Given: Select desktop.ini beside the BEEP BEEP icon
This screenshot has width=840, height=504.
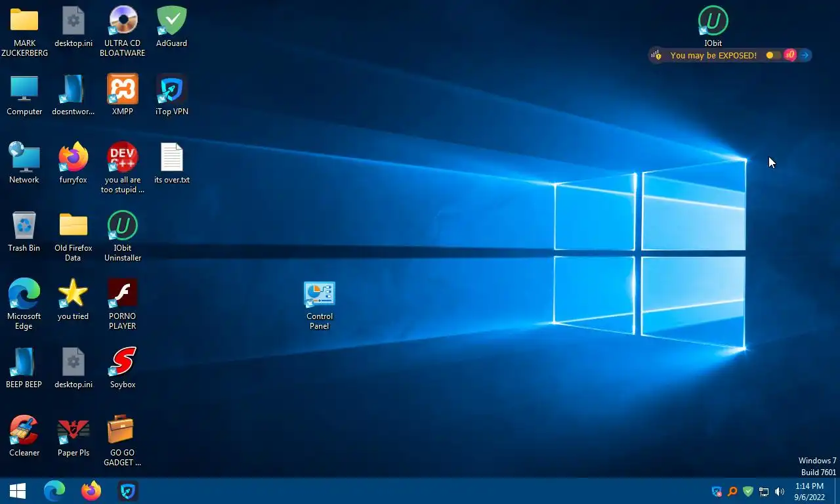Looking at the screenshot, I should [x=73, y=362].
